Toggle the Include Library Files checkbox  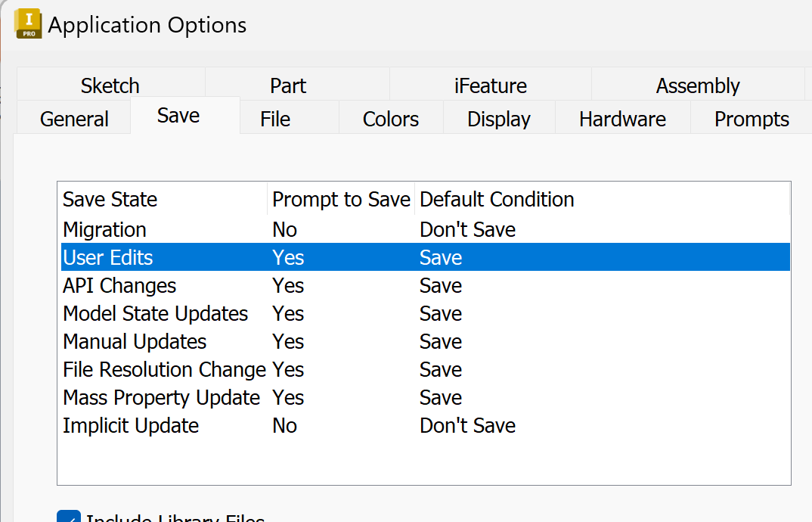click(69, 517)
